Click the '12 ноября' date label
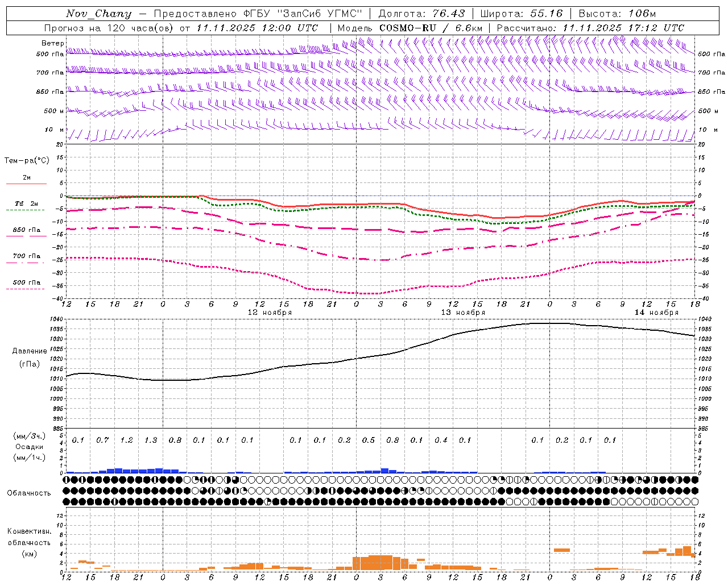Screen dimensions: 728x582 click(x=270, y=313)
